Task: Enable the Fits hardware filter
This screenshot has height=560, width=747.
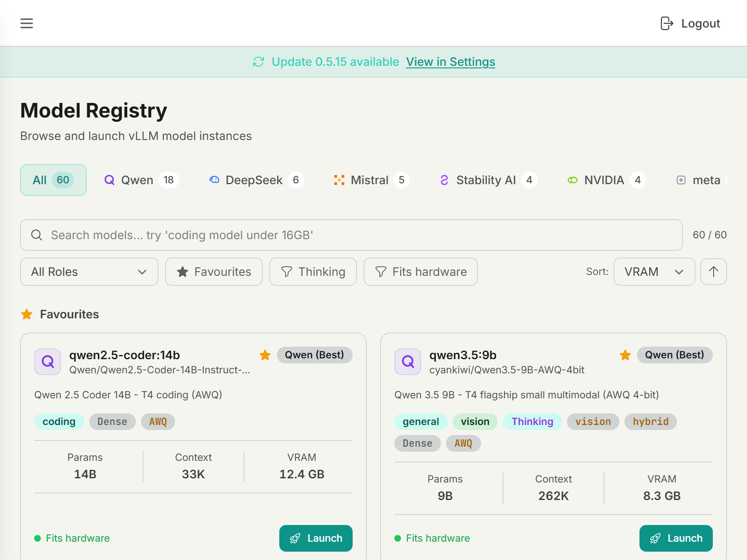Action: pyautogui.click(x=420, y=272)
